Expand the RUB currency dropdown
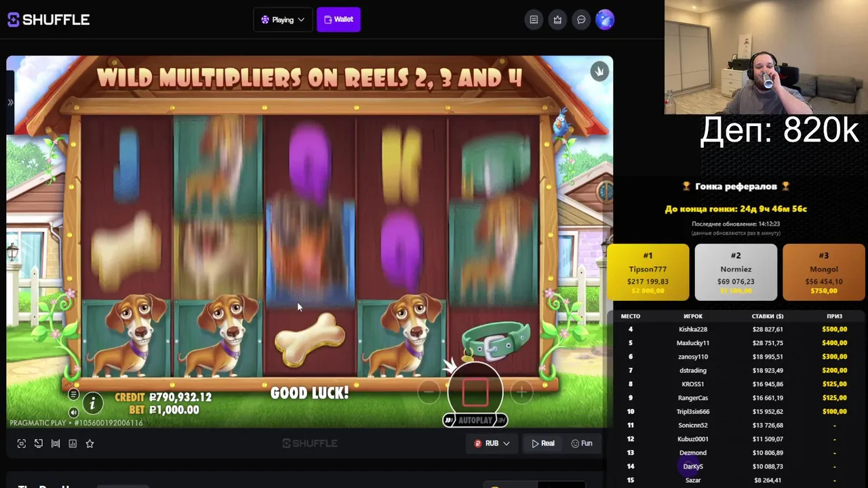 click(492, 443)
